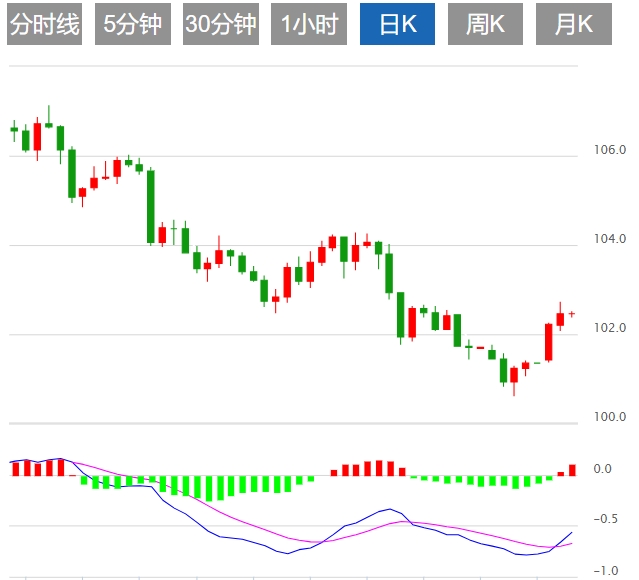639x580 pixels.
Task: Click the 0.0 MACD axis label
Action: click(x=602, y=469)
